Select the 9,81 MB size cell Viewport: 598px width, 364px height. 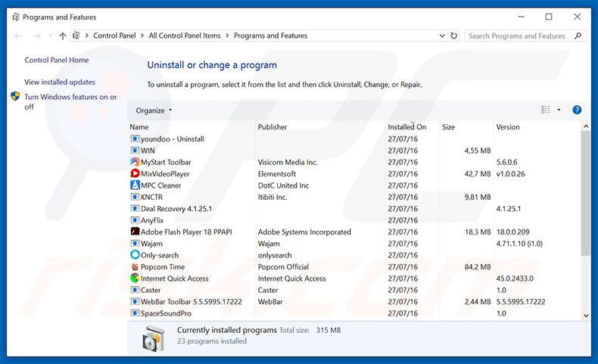point(478,197)
